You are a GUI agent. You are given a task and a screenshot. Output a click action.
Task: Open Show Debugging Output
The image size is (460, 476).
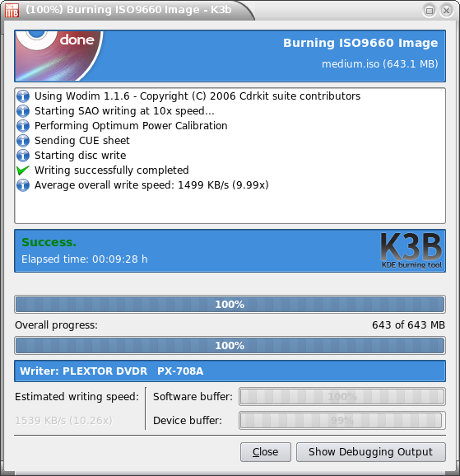point(371,452)
